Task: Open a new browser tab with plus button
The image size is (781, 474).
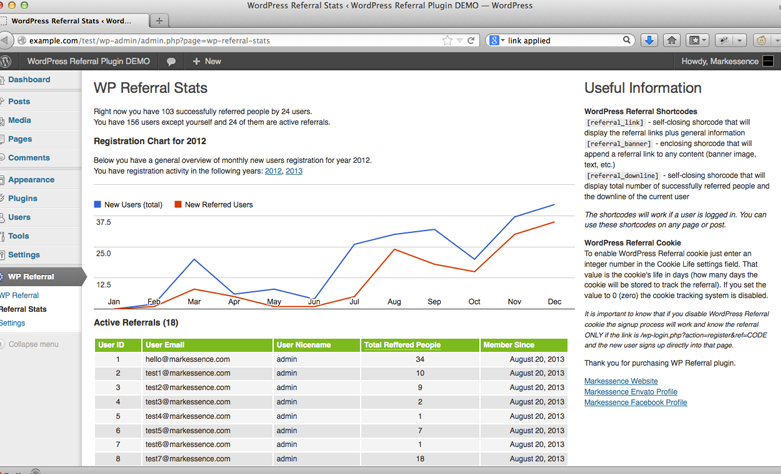Action: 159,20
